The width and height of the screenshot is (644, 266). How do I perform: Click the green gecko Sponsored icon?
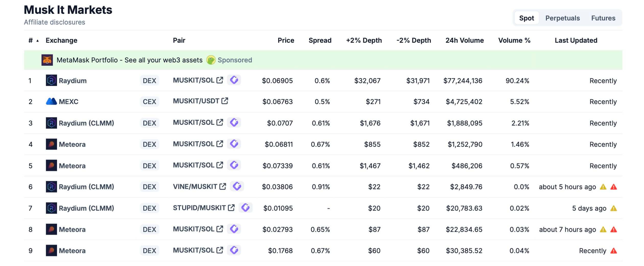(x=211, y=60)
